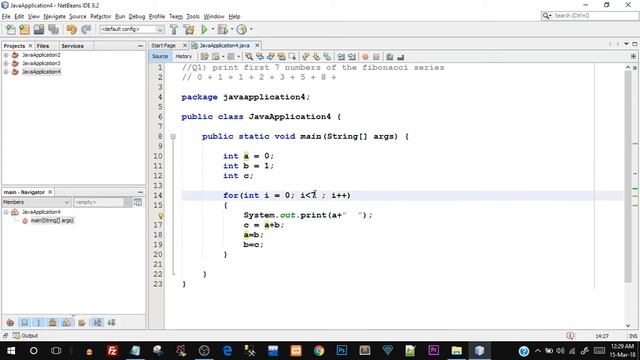This screenshot has width=640, height=360.
Task: Click the History view button
Action: pos(183,57)
